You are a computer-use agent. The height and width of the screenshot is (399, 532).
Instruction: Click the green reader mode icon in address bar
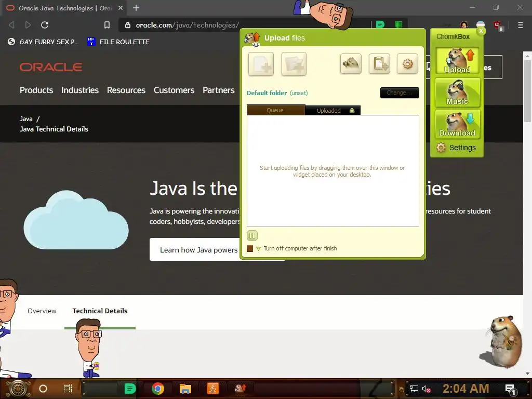coord(380,24)
